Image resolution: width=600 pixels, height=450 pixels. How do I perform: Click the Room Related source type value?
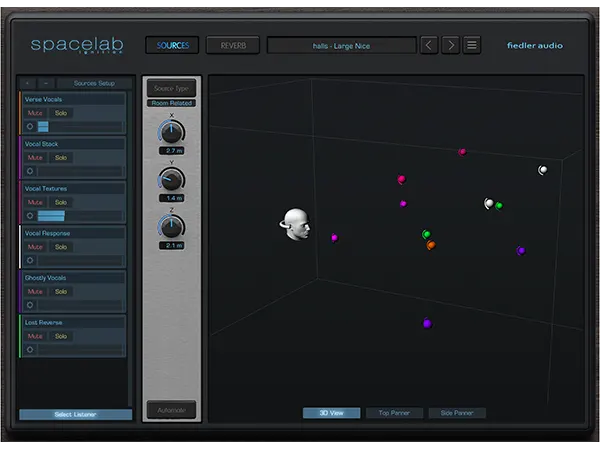pyautogui.click(x=171, y=103)
